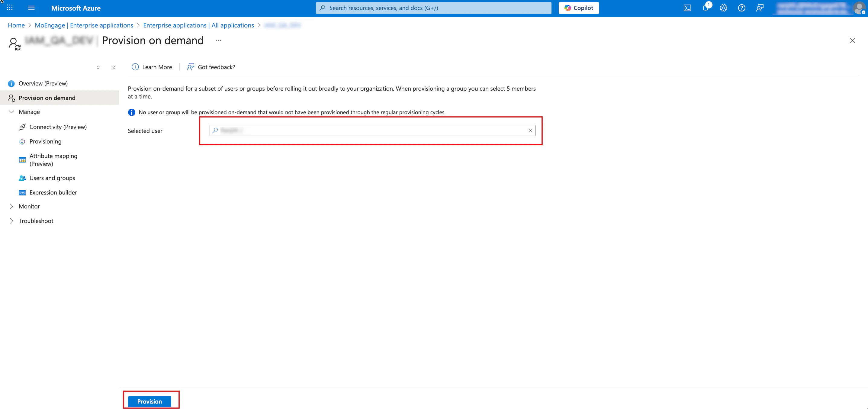Open the Cloud Shell icon

point(687,8)
